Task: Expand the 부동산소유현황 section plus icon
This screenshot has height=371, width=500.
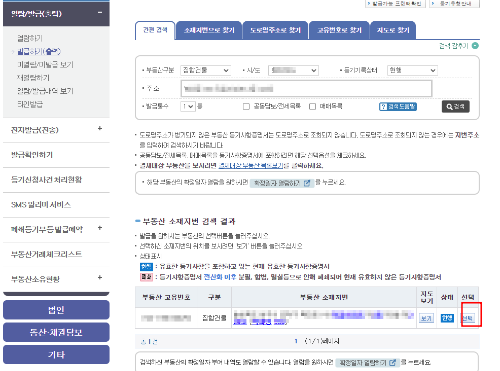Action: [x=100, y=278]
